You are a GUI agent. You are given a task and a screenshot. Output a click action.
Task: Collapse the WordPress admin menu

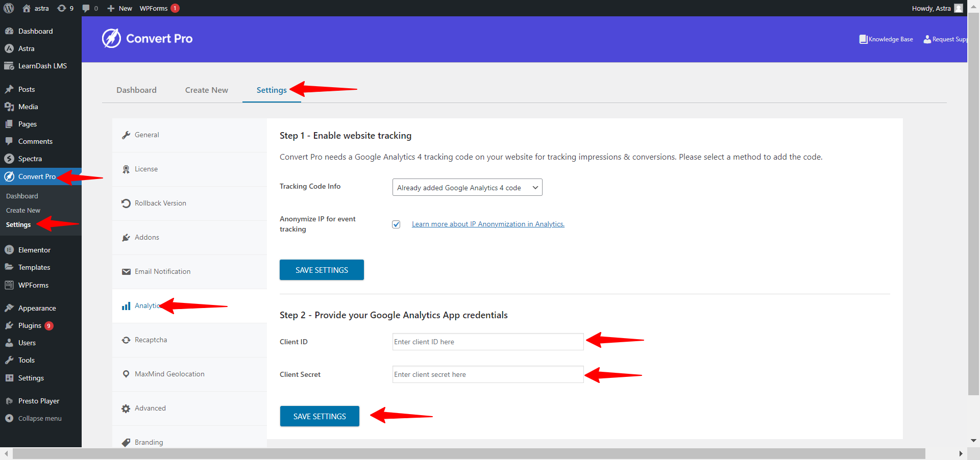coord(41,418)
